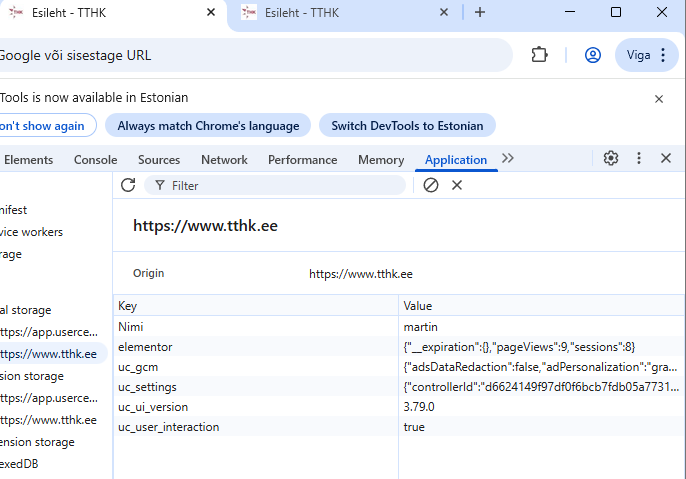Click the refresh storage icon
This screenshot has height=479, width=686.
click(128, 185)
